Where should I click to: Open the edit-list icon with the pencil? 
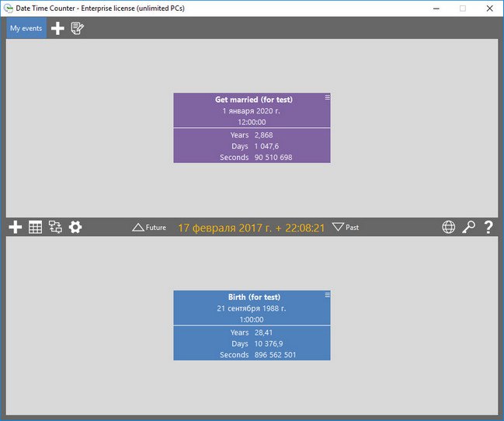pyautogui.click(x=77, y=28)
